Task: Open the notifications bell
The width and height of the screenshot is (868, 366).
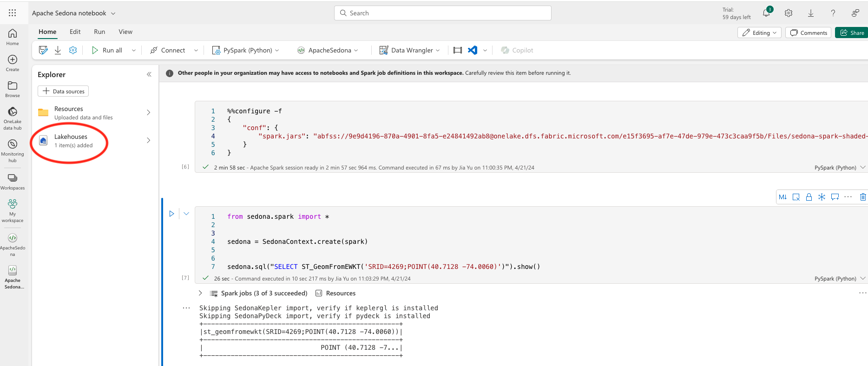Action: click(766, 13)
